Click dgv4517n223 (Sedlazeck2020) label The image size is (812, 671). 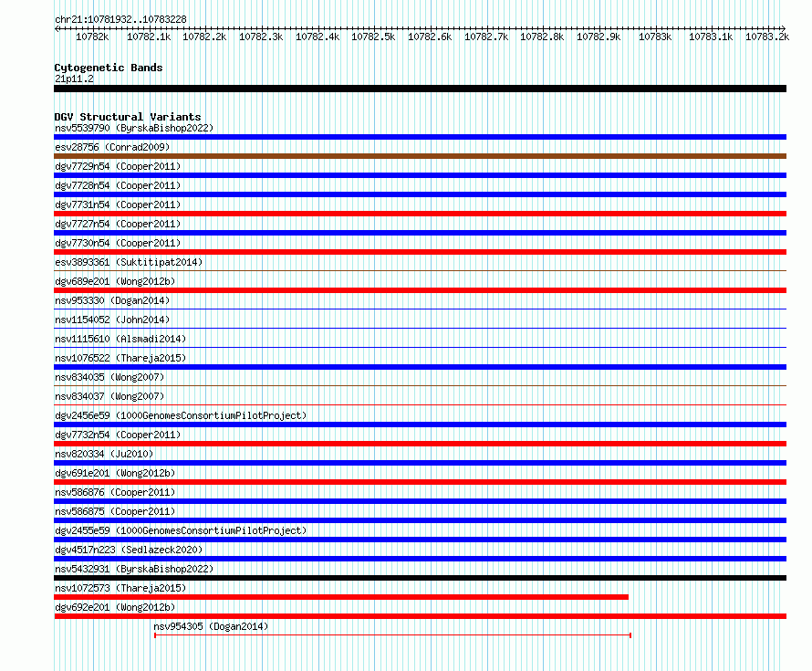click(129, 550)
